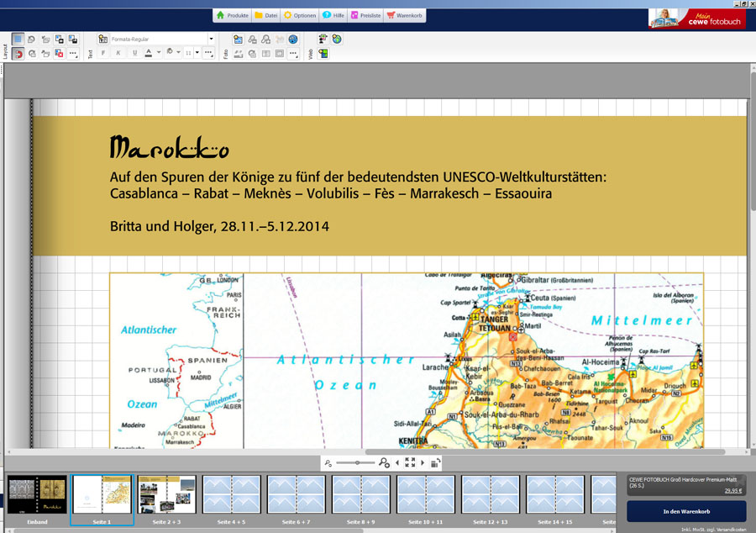Open more Text options (three dots)
The image size is (756, 533).
[x=208, y=53]
